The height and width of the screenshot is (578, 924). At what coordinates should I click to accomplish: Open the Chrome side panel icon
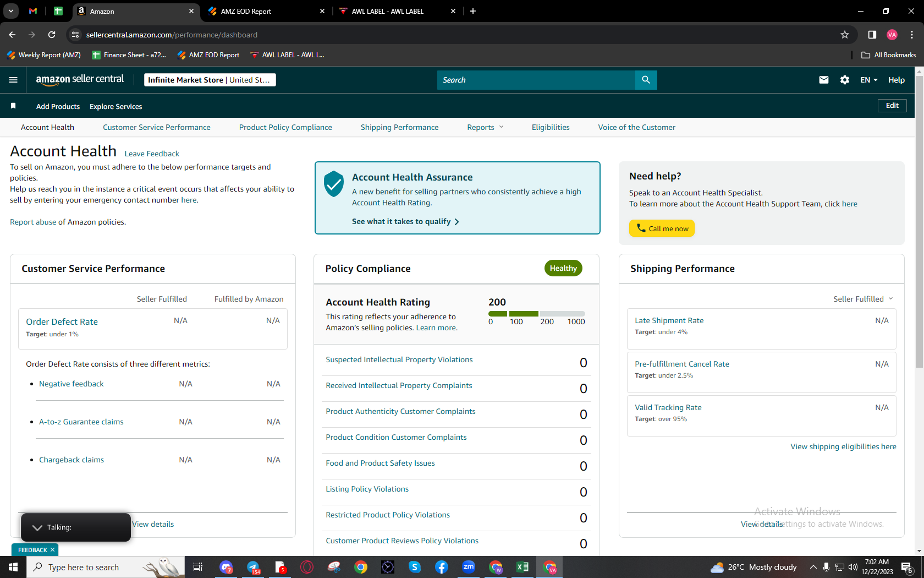(x=872, y=35)
